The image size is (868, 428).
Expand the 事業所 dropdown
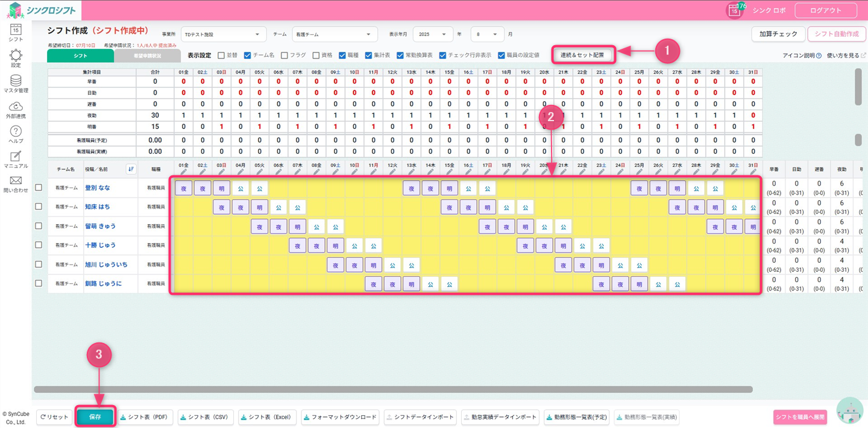[x=223, y=34]
